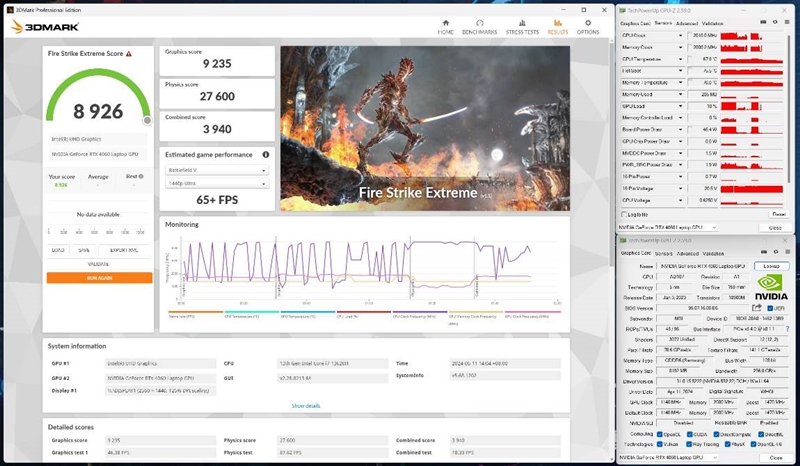
Task: Open the Results section in 3DMark
Action: click(x=558, y=27)
